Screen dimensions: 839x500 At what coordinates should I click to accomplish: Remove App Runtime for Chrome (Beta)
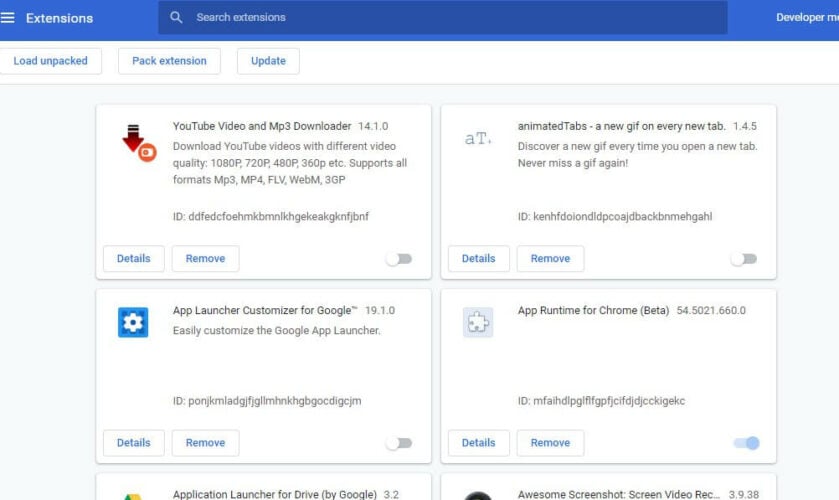[550, 443]
